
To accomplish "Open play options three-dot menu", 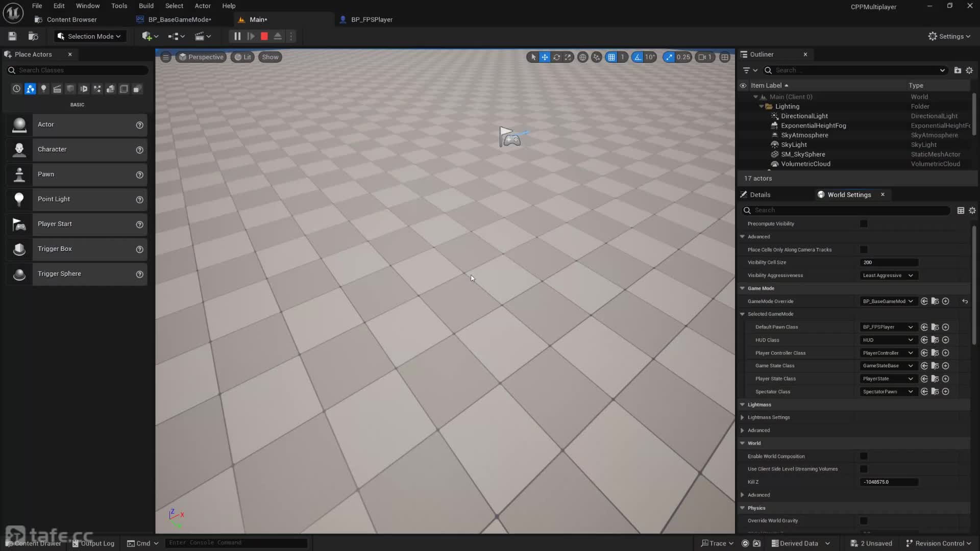I will [291, 36].
